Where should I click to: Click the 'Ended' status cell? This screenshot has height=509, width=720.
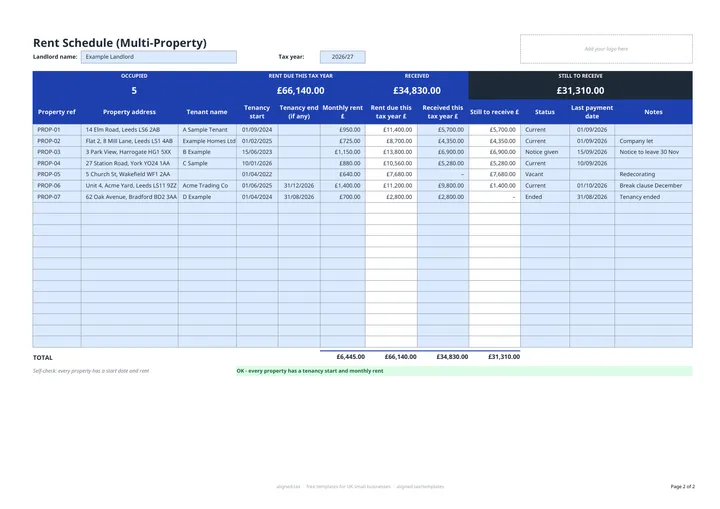coord(545,197)
